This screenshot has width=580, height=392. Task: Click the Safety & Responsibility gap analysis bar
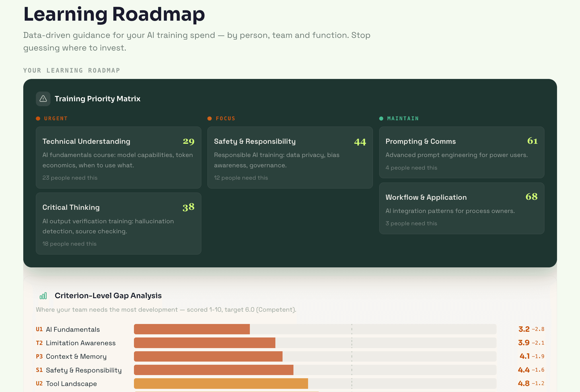pyautogui.click(x=315, y=370)
